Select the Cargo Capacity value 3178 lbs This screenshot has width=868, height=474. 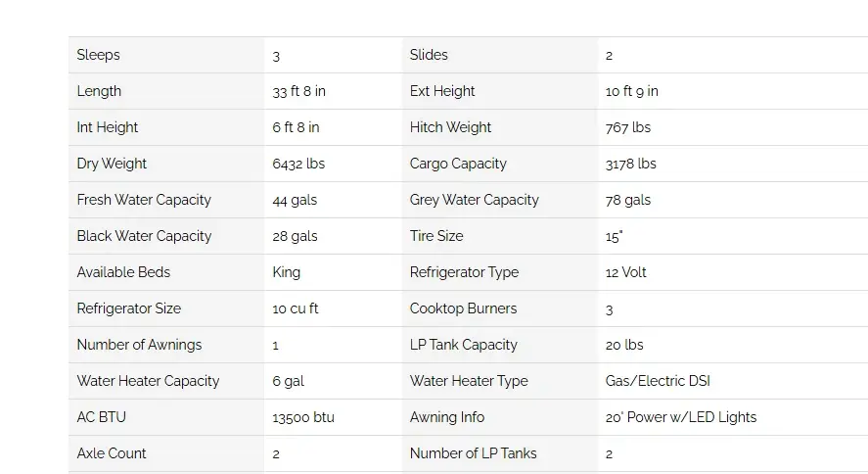pyautogui.click(x=630, y=164)
